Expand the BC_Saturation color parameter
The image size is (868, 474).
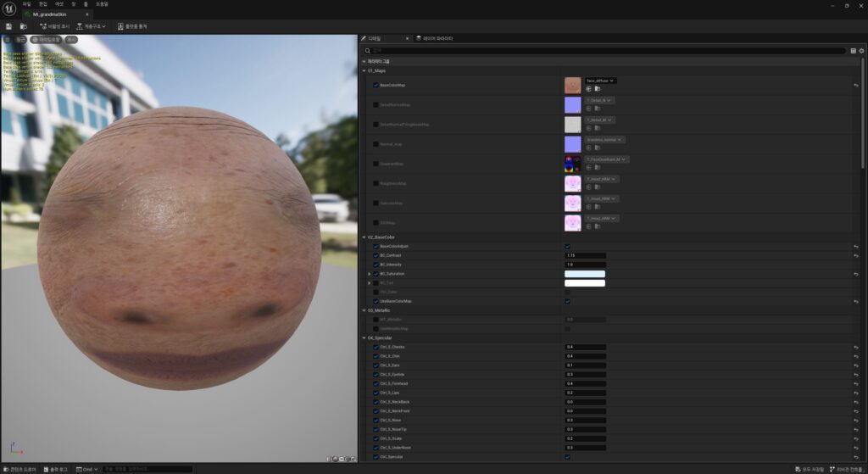(x=369, y=274)
